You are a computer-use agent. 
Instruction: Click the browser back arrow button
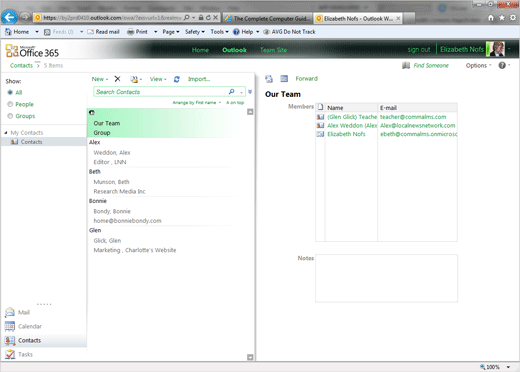pos(9,17)
